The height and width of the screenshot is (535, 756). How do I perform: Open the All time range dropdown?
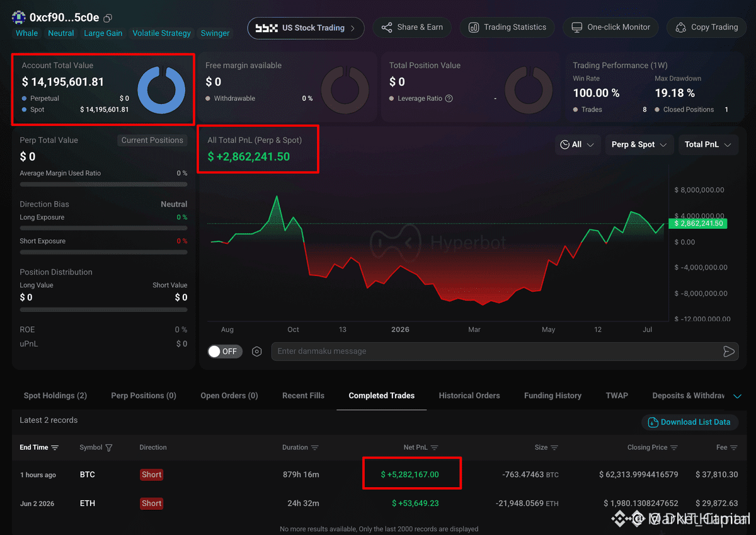click(x=578, y=145)
